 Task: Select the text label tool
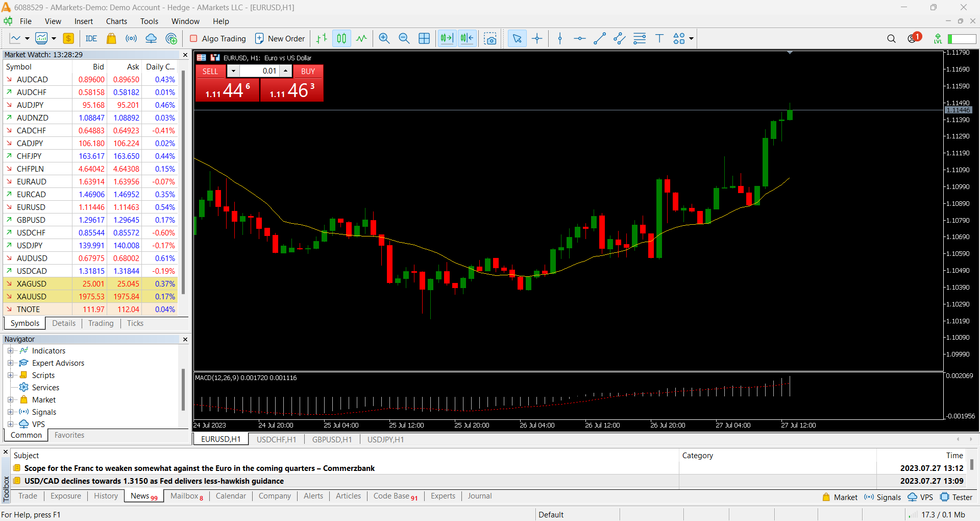[659, 38]
